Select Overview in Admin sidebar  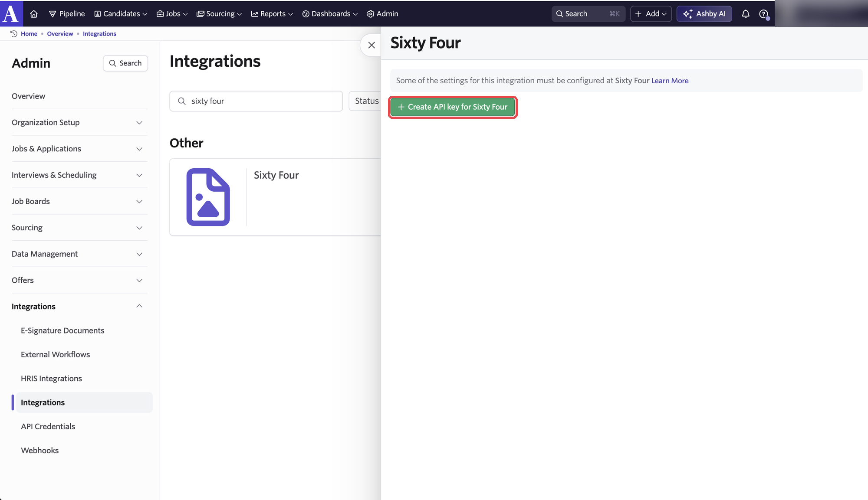click(x=28, y=96)
